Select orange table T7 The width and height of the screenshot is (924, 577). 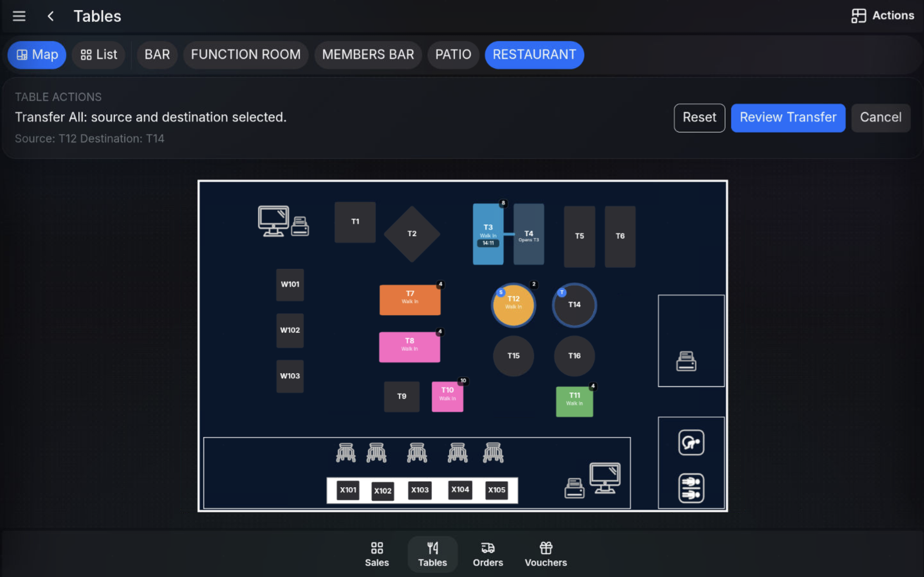(x=410, y=300)
